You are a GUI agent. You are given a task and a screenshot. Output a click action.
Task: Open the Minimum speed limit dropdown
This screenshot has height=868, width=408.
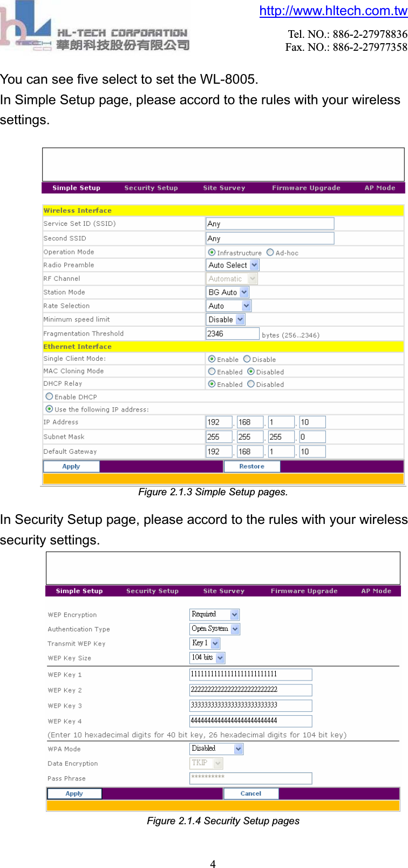coord(240,320)
